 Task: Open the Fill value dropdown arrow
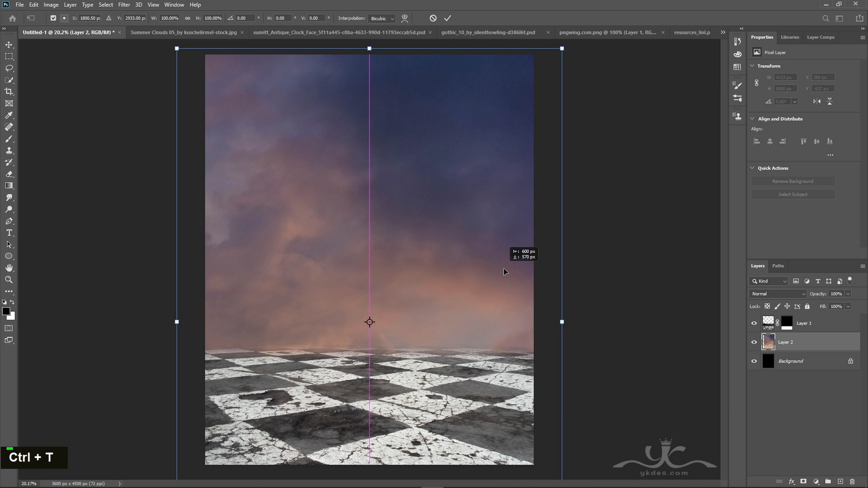point(848,306)
